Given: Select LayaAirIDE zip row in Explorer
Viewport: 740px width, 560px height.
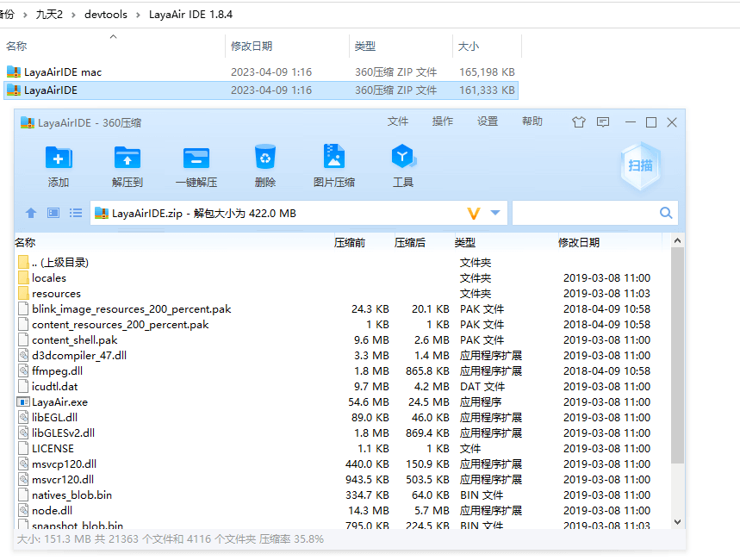Looking at the screenshot, I should tap(260, 90).
